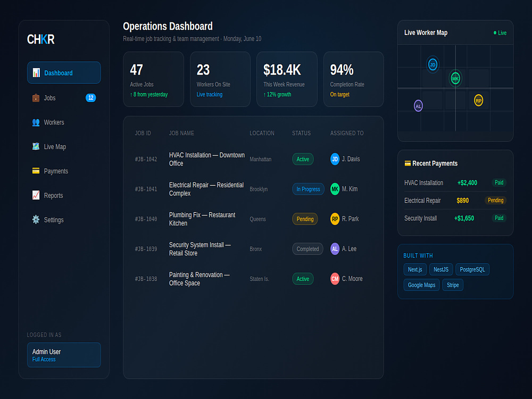This screenshot has width=532, height=399.
Task: Click the Stripe tech tag
Action: tap(453, 285)
